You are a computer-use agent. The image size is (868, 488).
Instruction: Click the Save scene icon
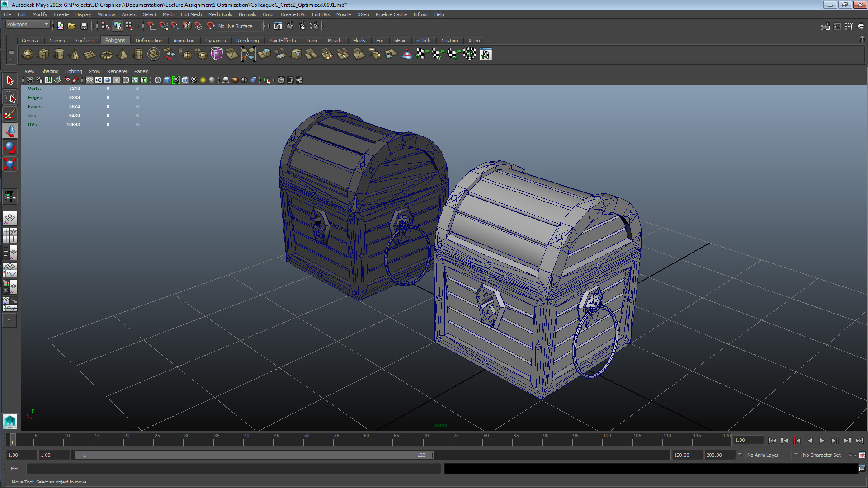coord(84,26)
